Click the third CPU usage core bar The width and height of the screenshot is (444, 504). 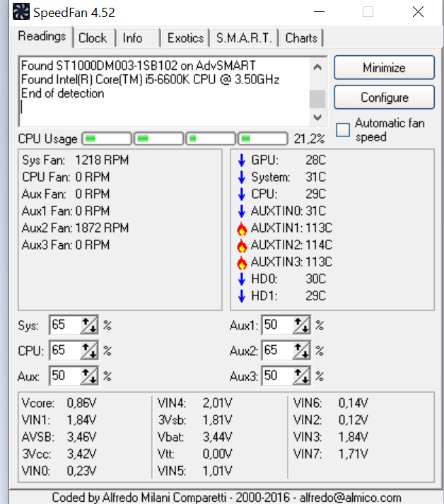(211, 139)
